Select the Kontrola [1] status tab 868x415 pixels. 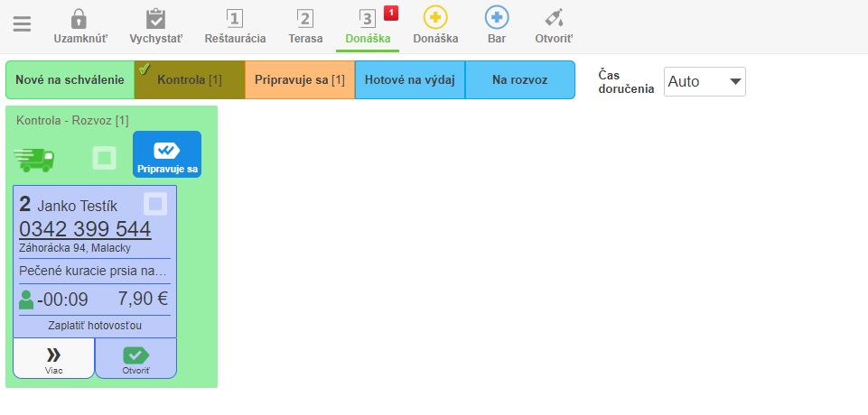pyautogui.click(x=189, y=80)
